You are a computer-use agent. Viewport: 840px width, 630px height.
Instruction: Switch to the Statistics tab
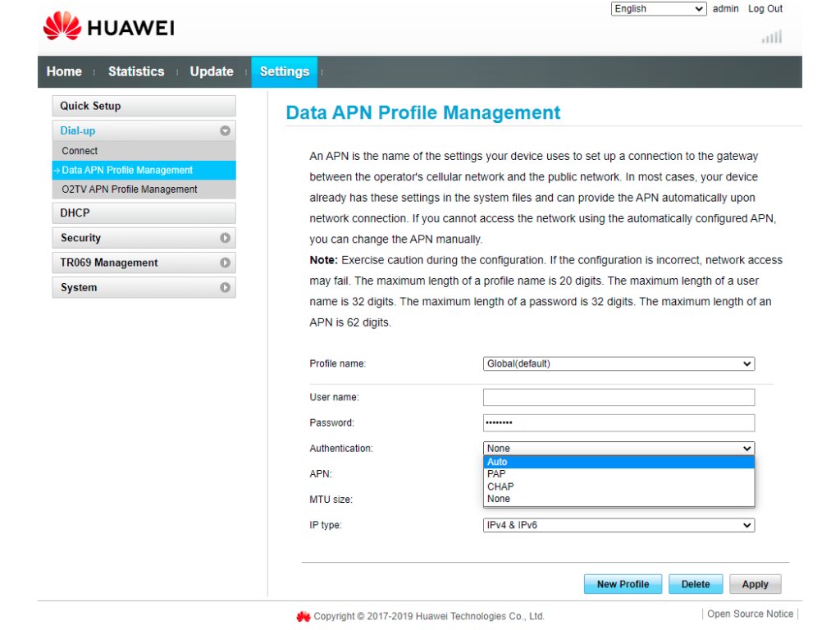(136, 71)
